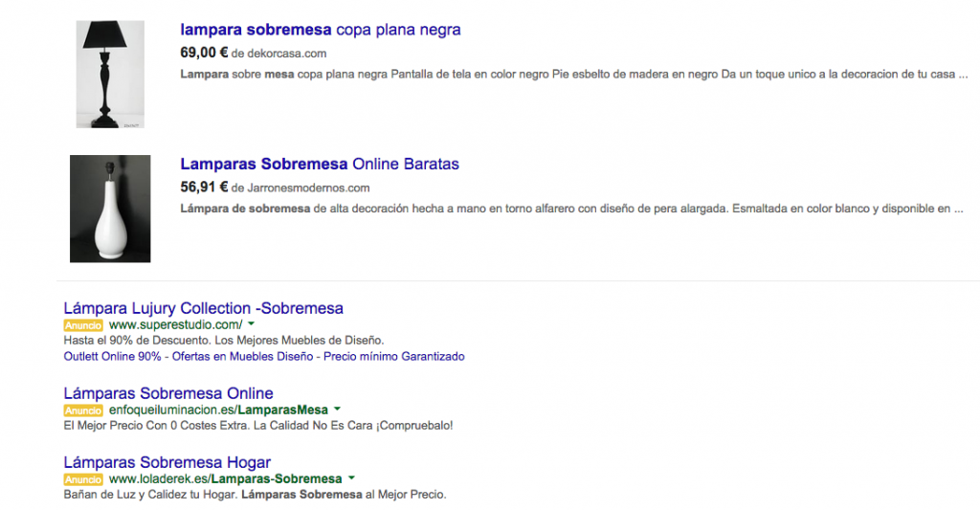This screenshot has width=980, height=510.
Task: Click the enfoqueiluminacion.es/LamparasMesa green URL
Action: (218, 410)
